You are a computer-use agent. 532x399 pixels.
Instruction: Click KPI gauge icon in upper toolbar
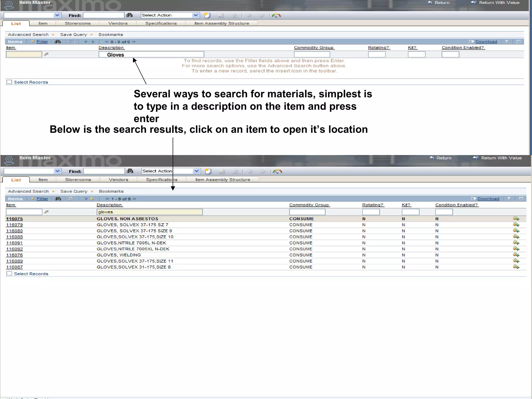276,16
